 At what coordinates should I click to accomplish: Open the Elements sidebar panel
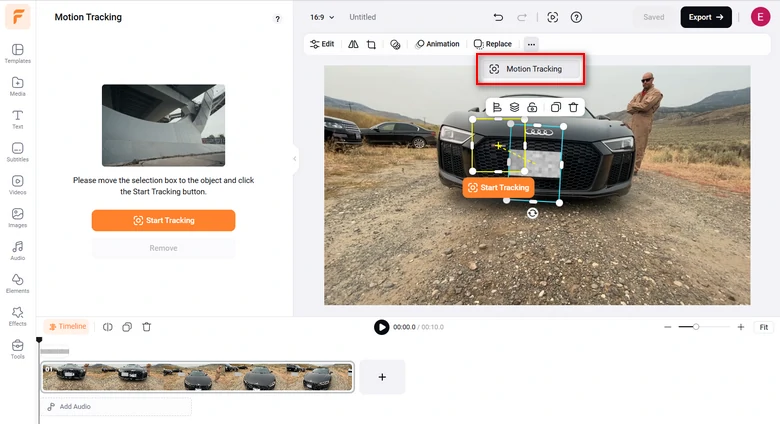pos(17,283)
